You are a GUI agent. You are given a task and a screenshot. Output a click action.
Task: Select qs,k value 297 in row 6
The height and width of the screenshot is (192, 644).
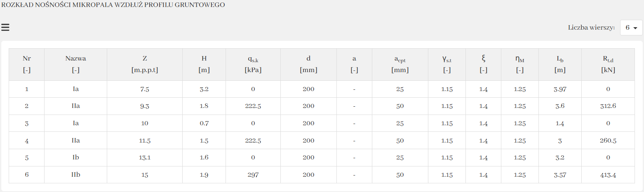[253, 175]
